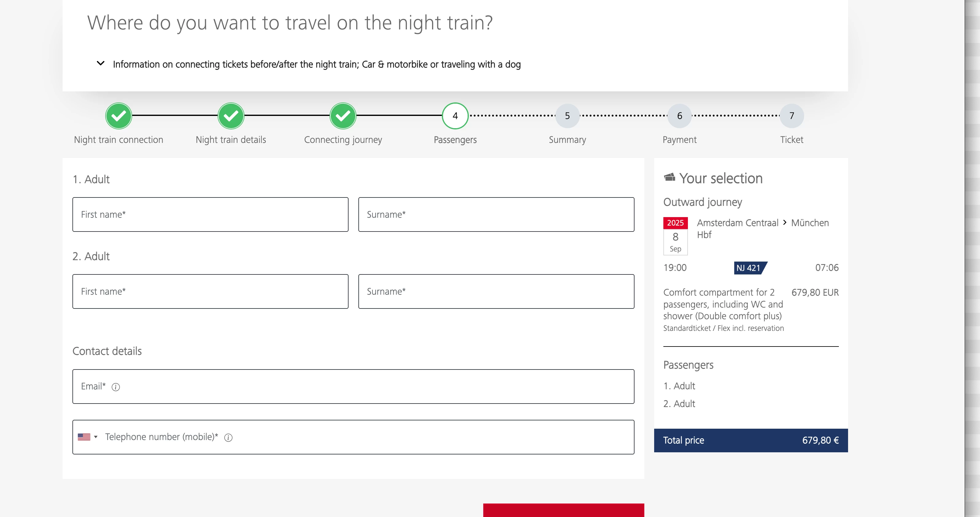Click the Night train details checkmark step
The width and height of the screenshot is (980, 517).
231,116
